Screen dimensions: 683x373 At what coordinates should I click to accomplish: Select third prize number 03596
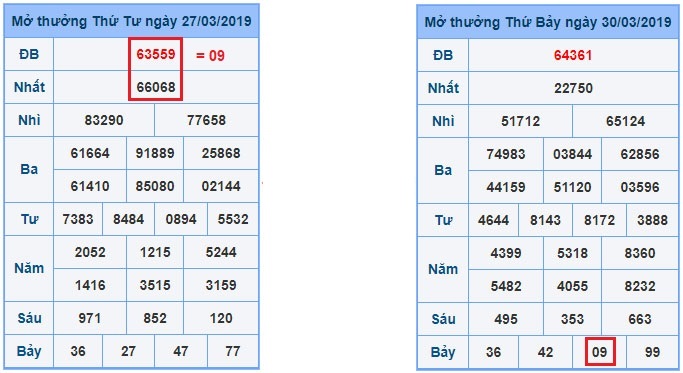pyautogui.click(x=639, y=187)
